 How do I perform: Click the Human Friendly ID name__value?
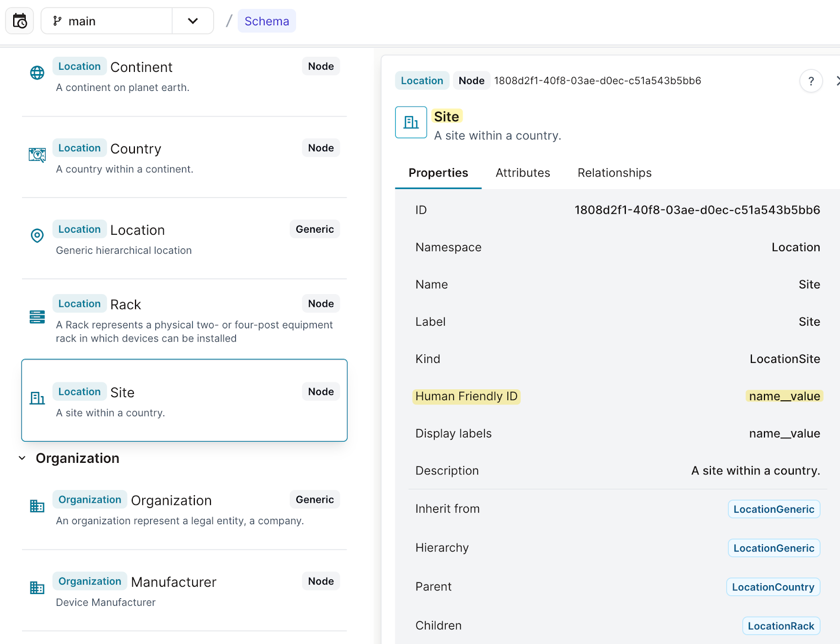784,397
